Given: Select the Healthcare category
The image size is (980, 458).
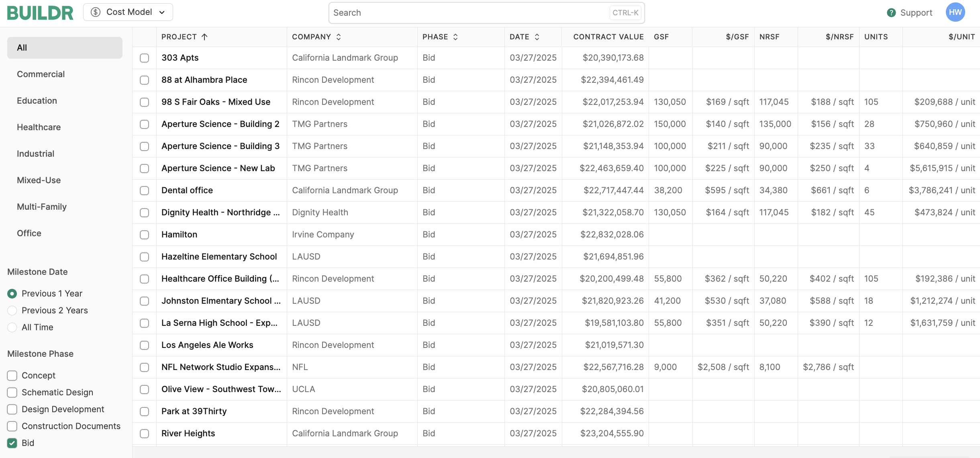Looking at the screenshot, I should pos(39,127).
